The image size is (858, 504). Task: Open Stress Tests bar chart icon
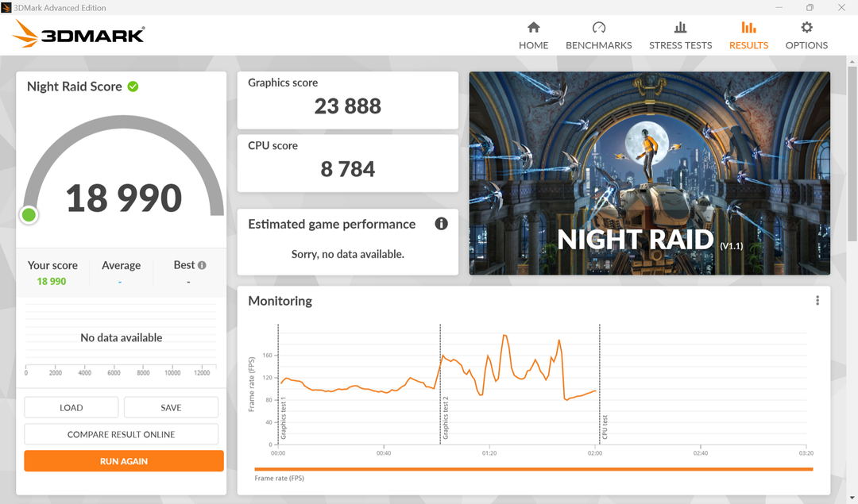click(x=680, y=28)
